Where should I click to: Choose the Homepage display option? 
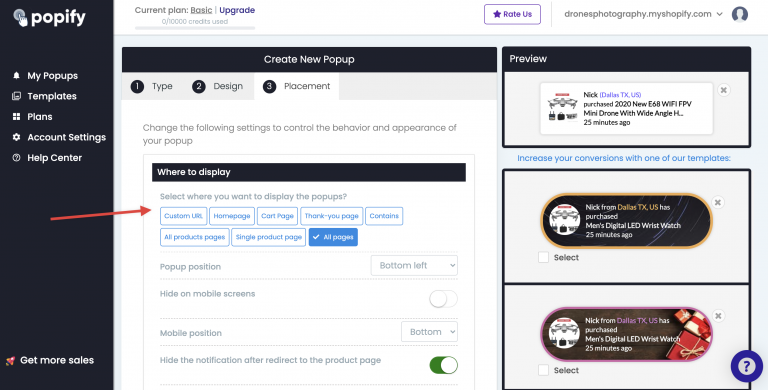click(232, 216)
